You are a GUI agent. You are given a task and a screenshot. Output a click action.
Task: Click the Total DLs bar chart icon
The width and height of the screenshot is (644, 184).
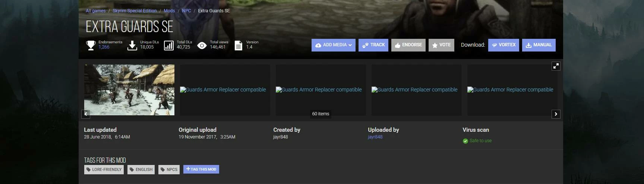click(x=169, y=45)
